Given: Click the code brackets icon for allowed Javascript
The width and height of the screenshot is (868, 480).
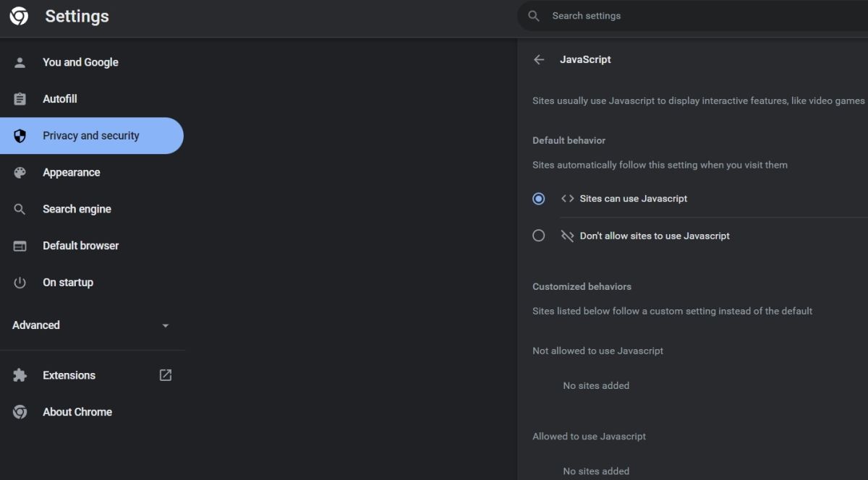Looking at the screenshot, I should (x=568, y=199).
